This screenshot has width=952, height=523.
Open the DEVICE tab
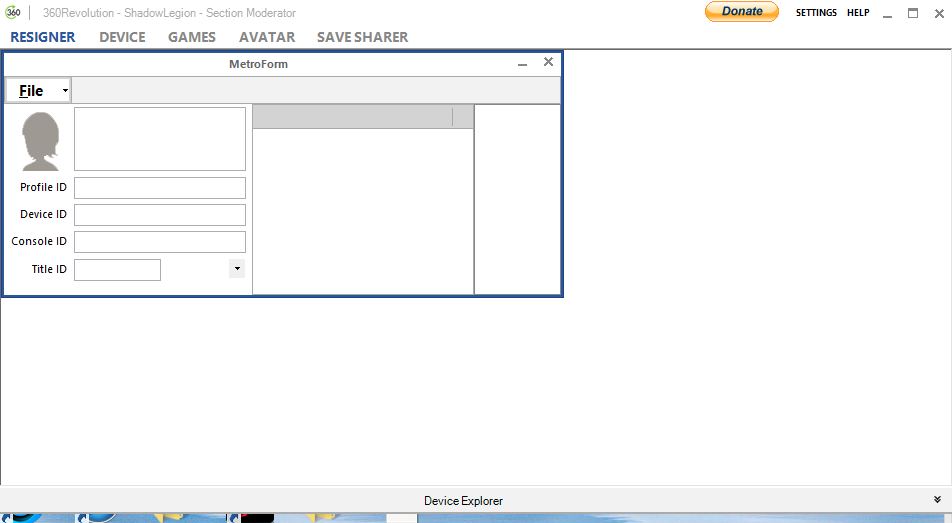tap(122, 37)
